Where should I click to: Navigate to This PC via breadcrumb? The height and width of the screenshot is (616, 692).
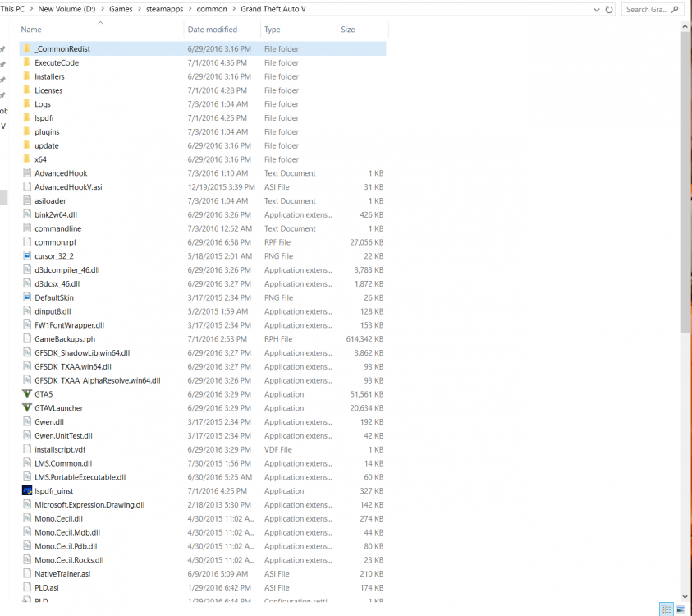pyautogui.click(x=14, y=8)
